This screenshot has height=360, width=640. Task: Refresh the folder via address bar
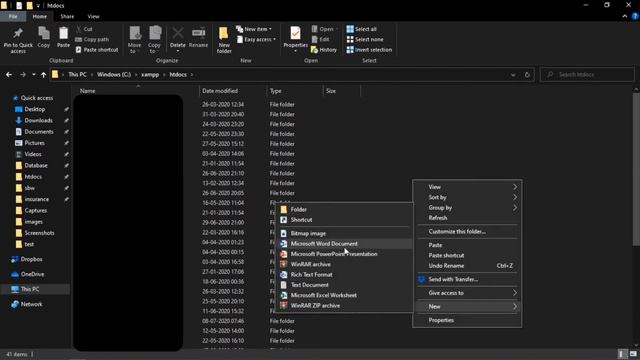pyautogui.click(x=527, y=75)
